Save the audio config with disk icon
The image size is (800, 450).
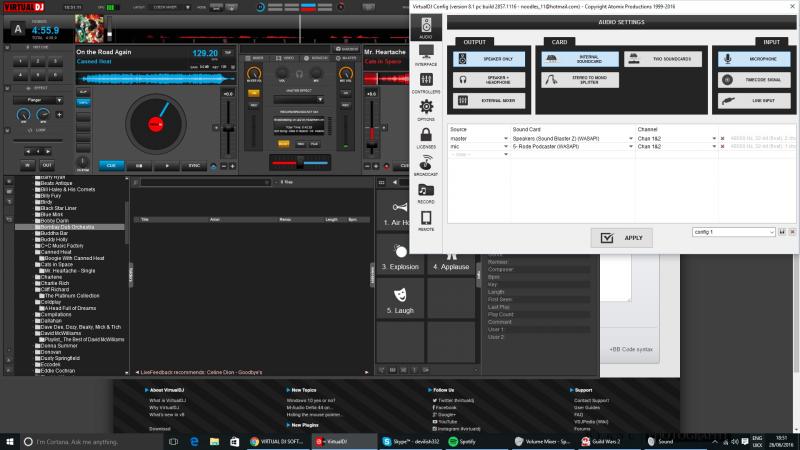click(782, 232)
